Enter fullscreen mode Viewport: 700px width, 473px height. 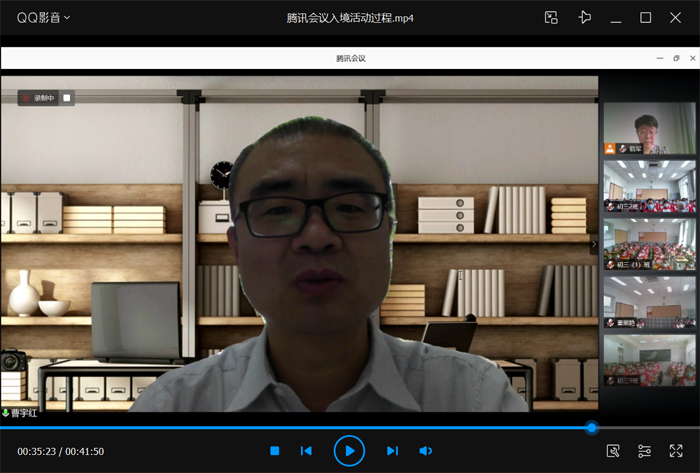676,451
